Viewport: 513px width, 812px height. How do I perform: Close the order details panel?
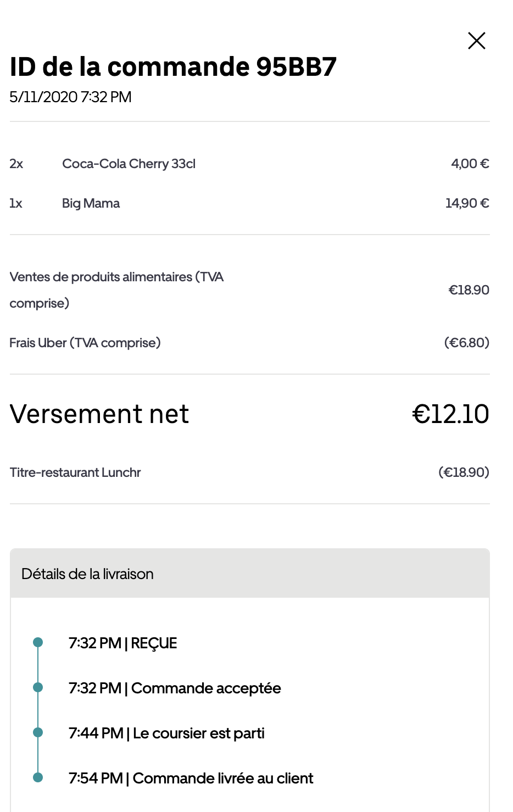tap(476, 41)
